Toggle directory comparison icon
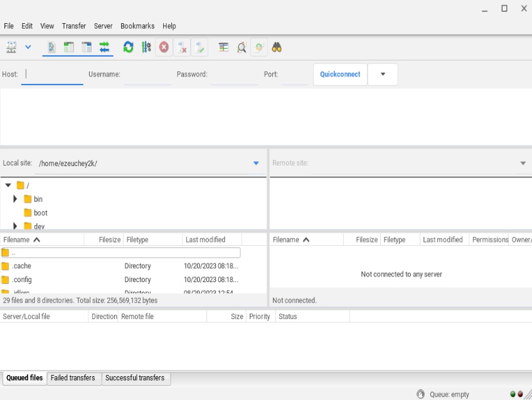 (242, 47)
